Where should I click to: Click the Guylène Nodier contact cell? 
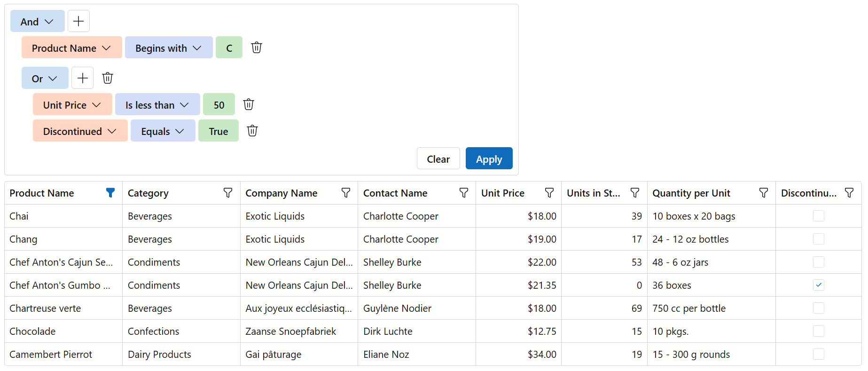tap(417, 308)
